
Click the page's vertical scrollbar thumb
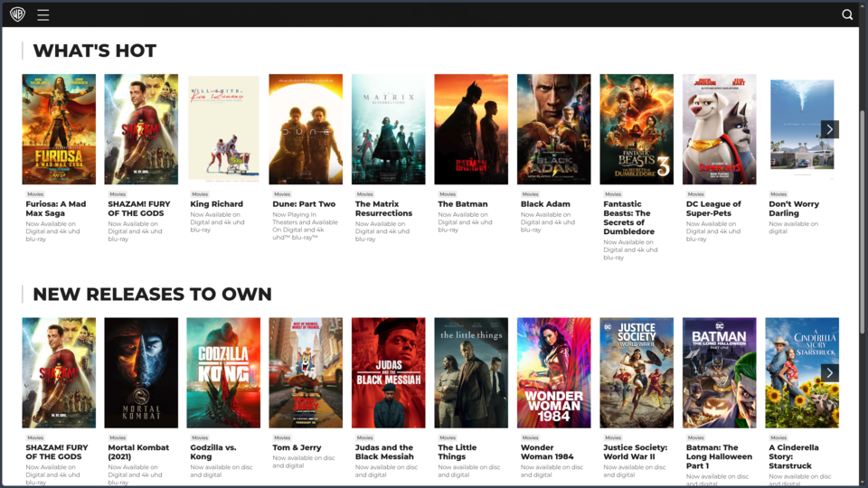pyautogui.click(x=863, y=221)
